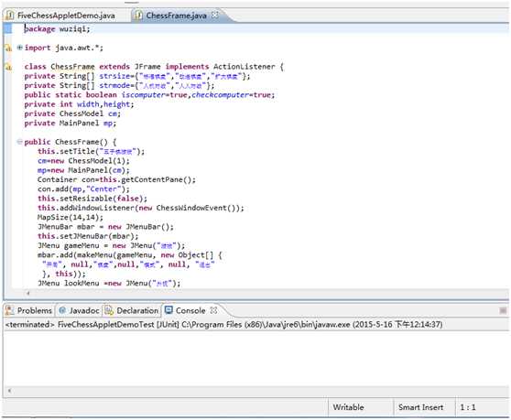The width and height of the screenshot is (511, 420).
Task: Switch to FiveChessAppletDemo.java editor tab
Action: click(66, 16)
